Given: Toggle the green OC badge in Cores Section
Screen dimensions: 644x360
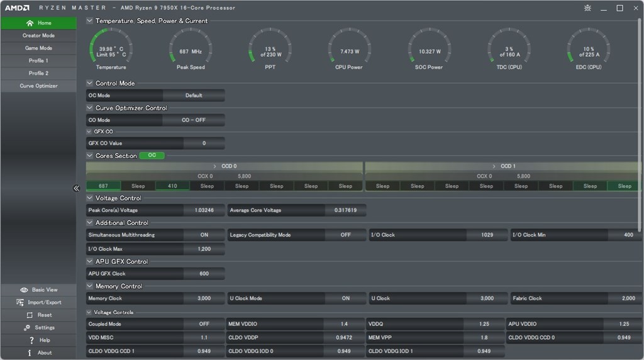Looking at the screenshot, I should (x=152, y=155).
